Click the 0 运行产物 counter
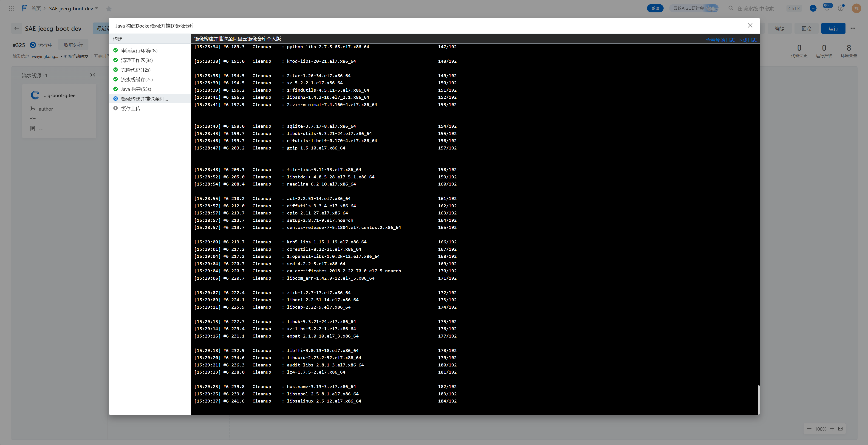Screen dimensions: 868x445 point(824,51)
